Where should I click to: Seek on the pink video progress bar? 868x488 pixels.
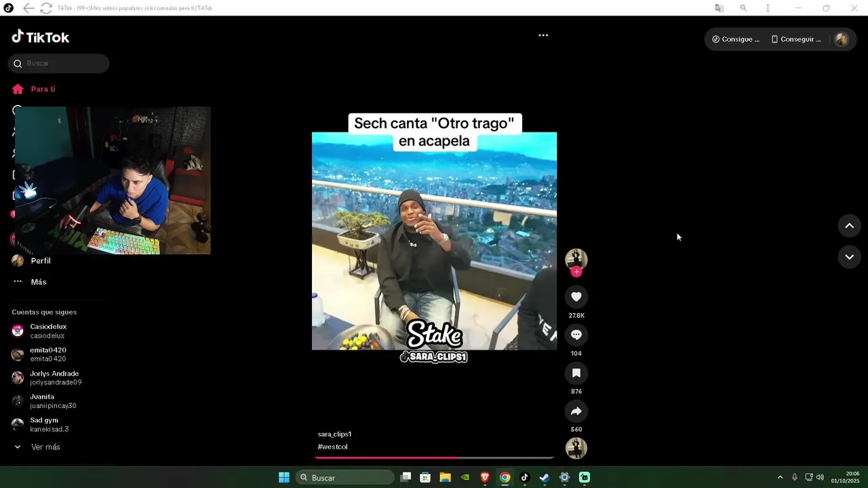pos(434,458)
